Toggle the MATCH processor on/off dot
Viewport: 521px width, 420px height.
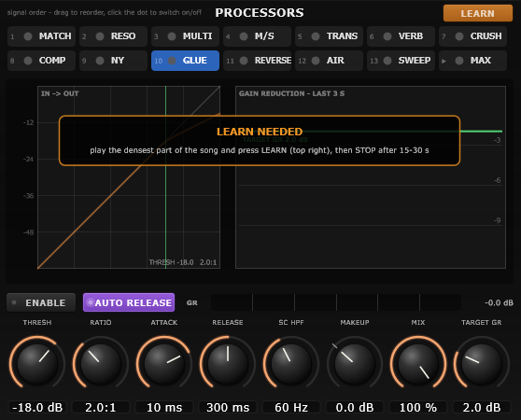pyautogui.click(x=28, y=36)
